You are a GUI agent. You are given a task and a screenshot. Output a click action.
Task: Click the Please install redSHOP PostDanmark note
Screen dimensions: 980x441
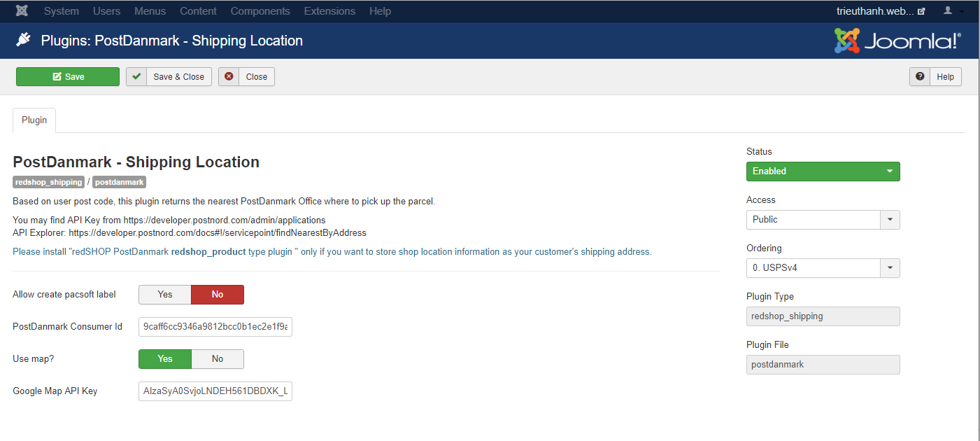[332, 251]
